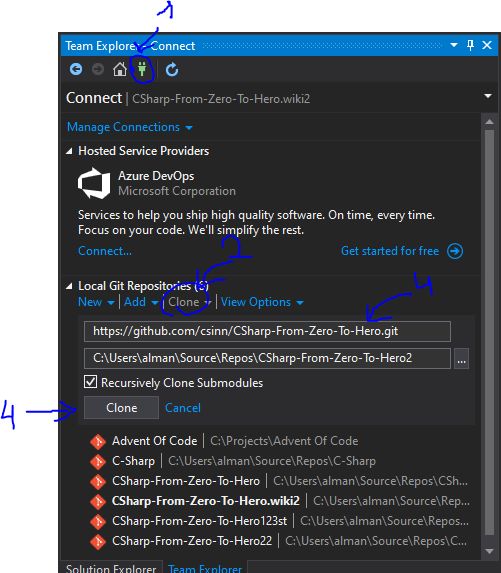Refresh the Team Explorer panel
This screenshot has width=501, height=573.
click(x=172, y=69)
